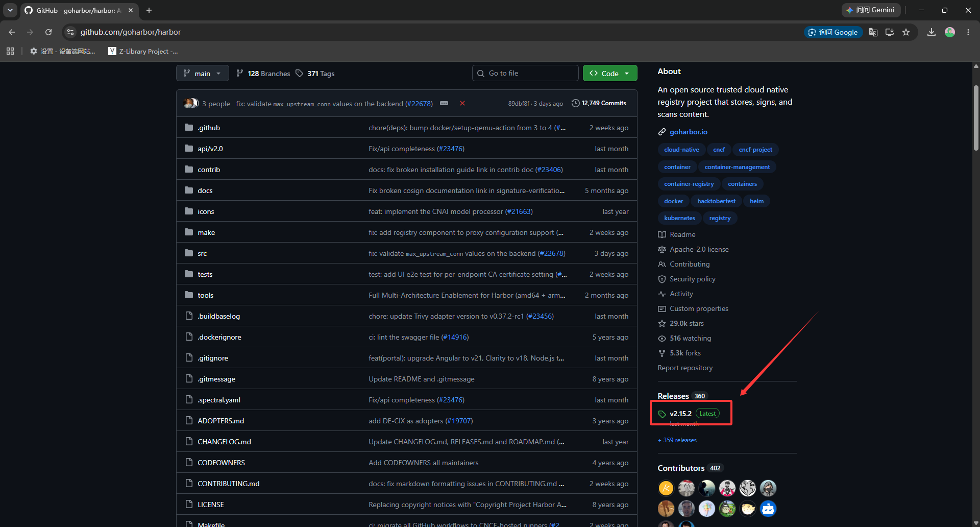
Task: Open the icons folder
Action: [x=206, y=211]
